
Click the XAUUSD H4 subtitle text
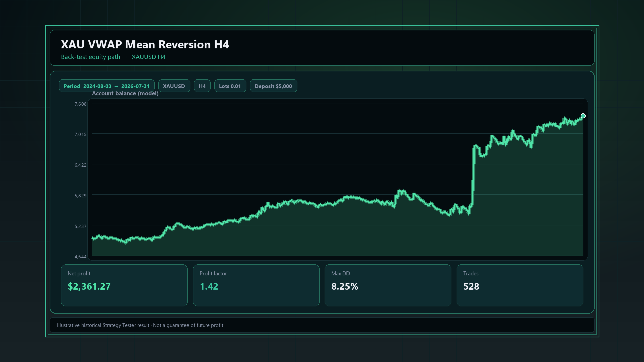pos(149,57)
